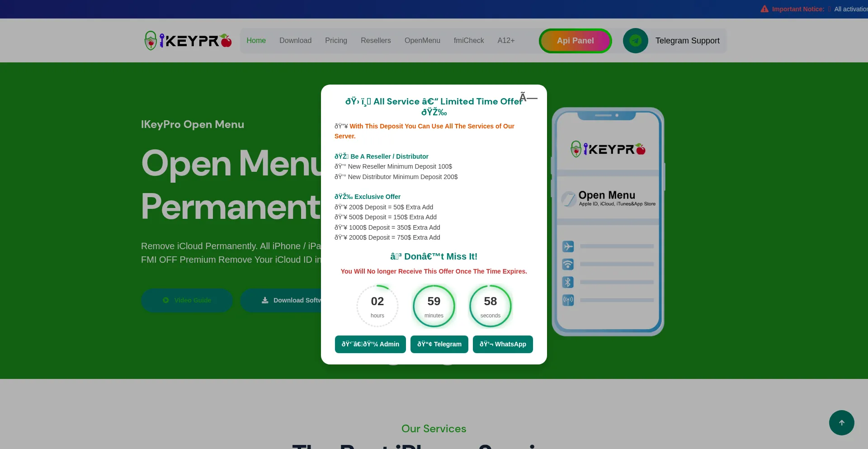Image resolution: width=868 pixels, height=449 pixels.
Task: Go to the Download page
Action: [295, 41]
